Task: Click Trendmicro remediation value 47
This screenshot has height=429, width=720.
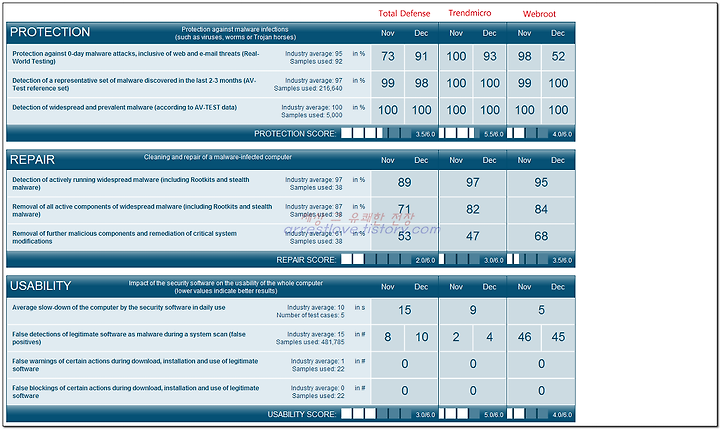Action: [x=472, y=236]
